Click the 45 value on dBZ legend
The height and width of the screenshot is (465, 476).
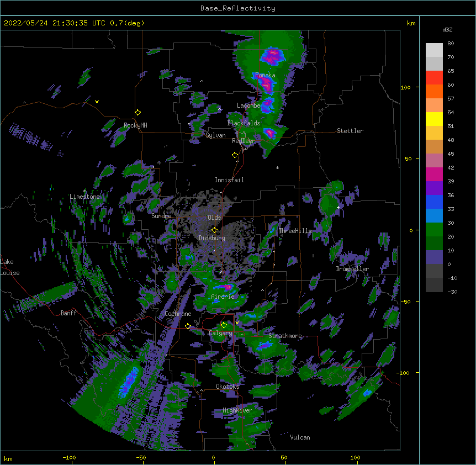point(451,154)
